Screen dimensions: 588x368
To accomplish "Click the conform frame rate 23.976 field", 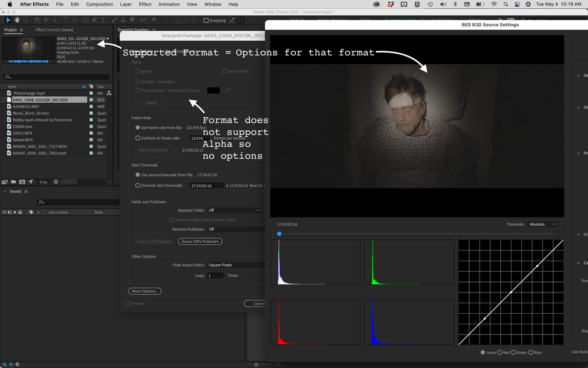I will pos(199,138).
